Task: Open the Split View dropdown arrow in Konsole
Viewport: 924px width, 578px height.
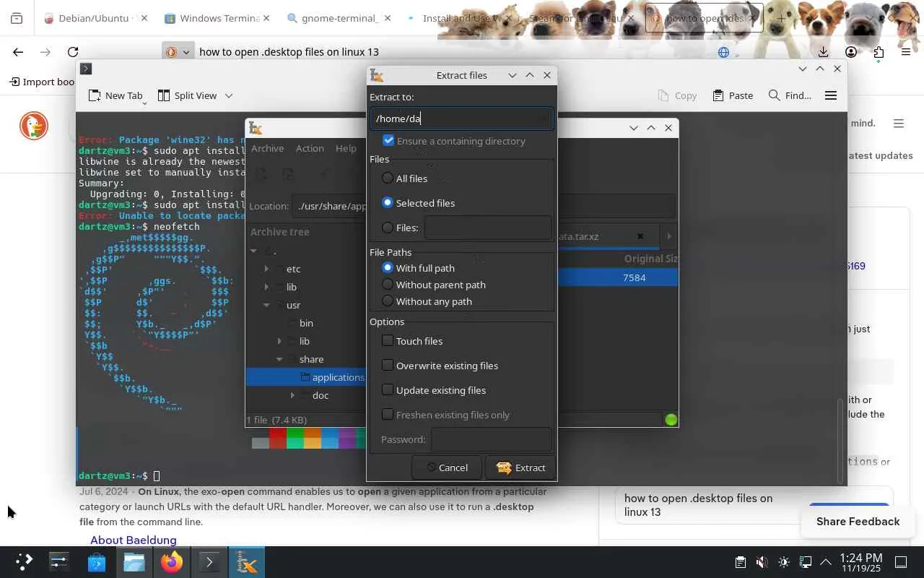Action: pyautogui.click(x=229, y=95)
